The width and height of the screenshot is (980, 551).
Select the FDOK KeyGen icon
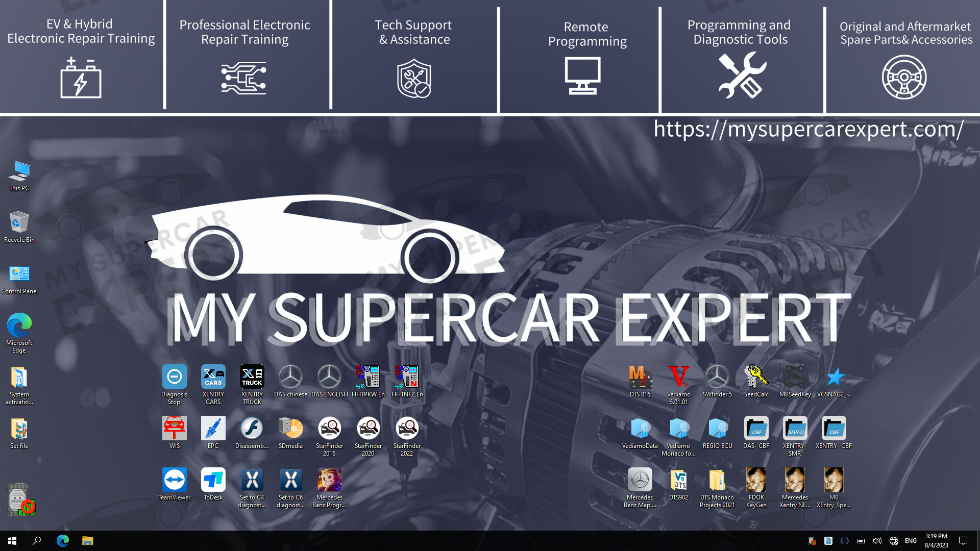pos(756,481)
